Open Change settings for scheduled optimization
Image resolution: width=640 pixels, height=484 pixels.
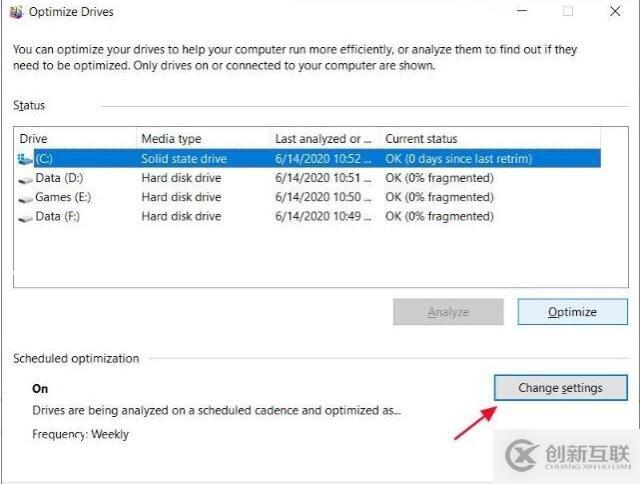click(560, 387)
